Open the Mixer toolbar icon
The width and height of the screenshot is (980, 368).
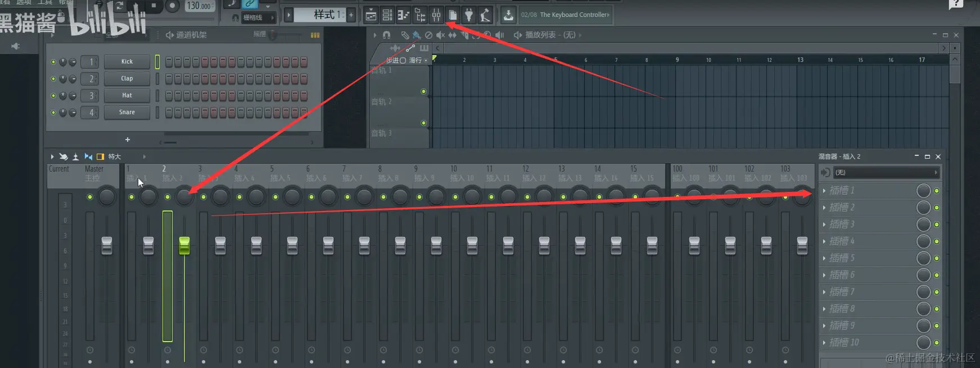coord(436,15)
